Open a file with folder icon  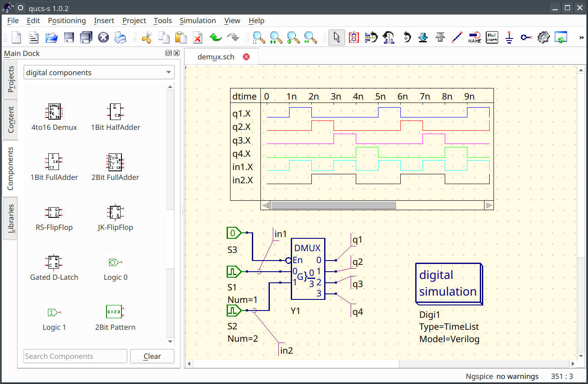point(51,38)
